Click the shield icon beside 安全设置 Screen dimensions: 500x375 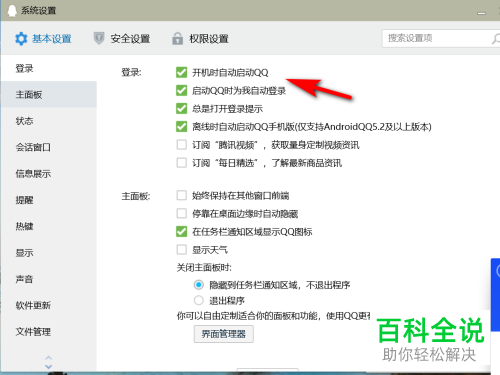99,38
